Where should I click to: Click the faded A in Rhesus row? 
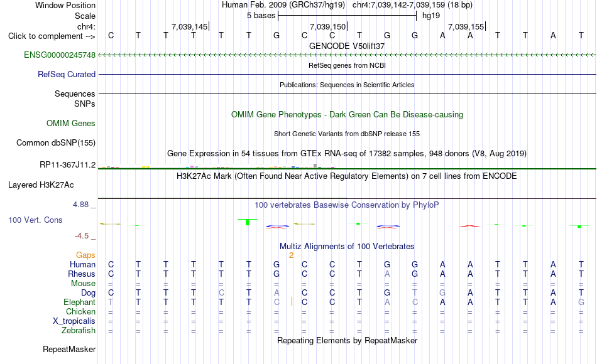387,274
